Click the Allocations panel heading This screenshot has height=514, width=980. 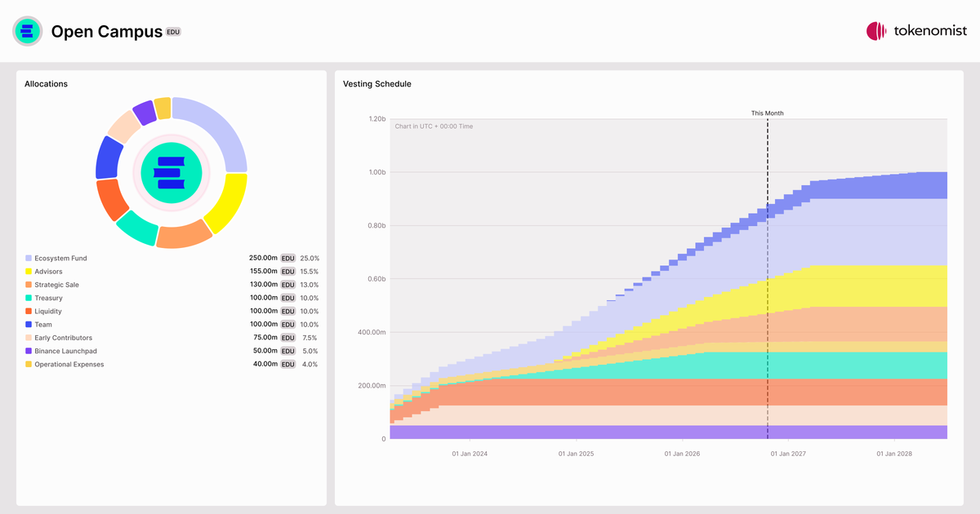47,84
